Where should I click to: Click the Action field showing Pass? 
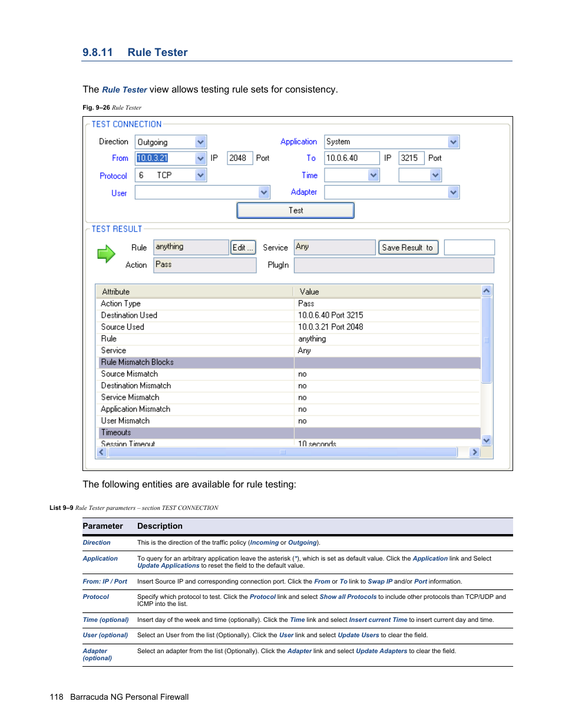(205, 265)
